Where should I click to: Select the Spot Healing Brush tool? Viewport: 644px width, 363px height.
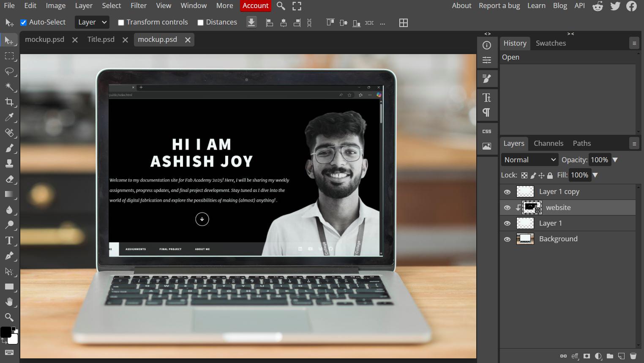tap(9, 133)
